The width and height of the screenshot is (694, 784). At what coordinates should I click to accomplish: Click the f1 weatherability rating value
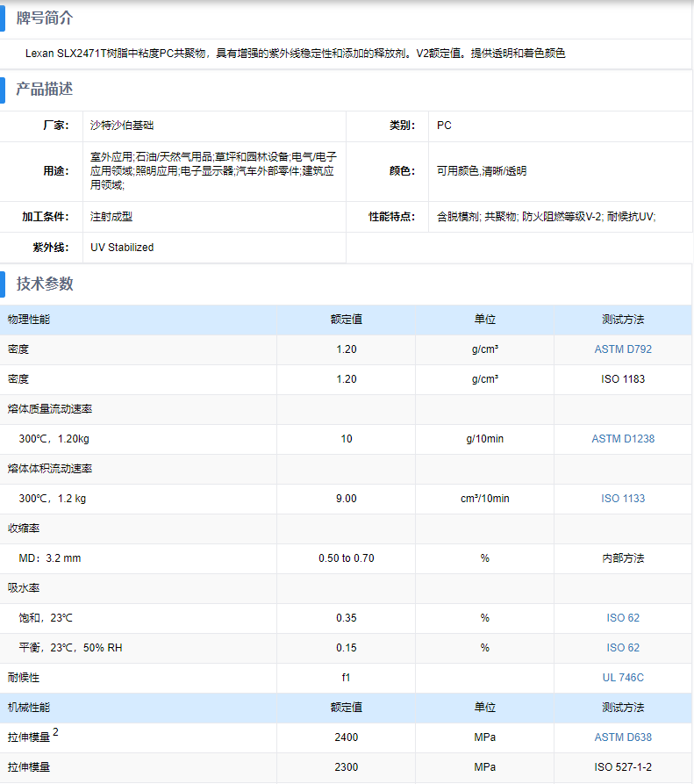(347, 678)
